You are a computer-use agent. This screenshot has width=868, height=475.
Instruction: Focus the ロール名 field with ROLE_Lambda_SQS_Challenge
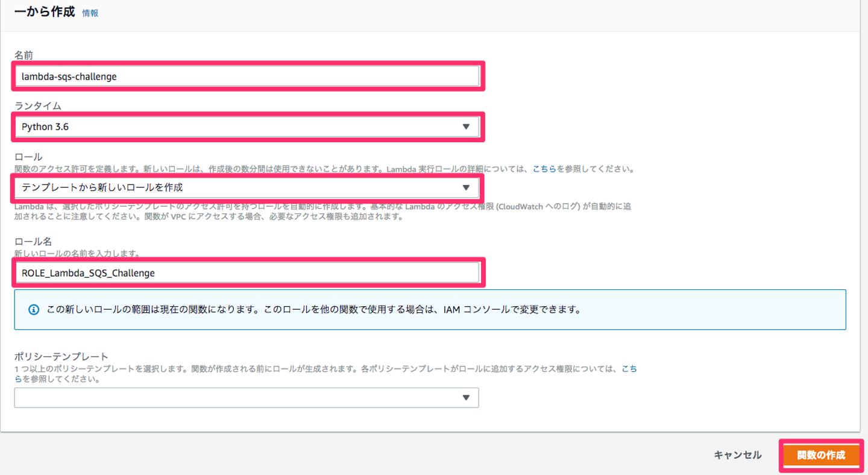pyautogui.click(x=247, y=273)
